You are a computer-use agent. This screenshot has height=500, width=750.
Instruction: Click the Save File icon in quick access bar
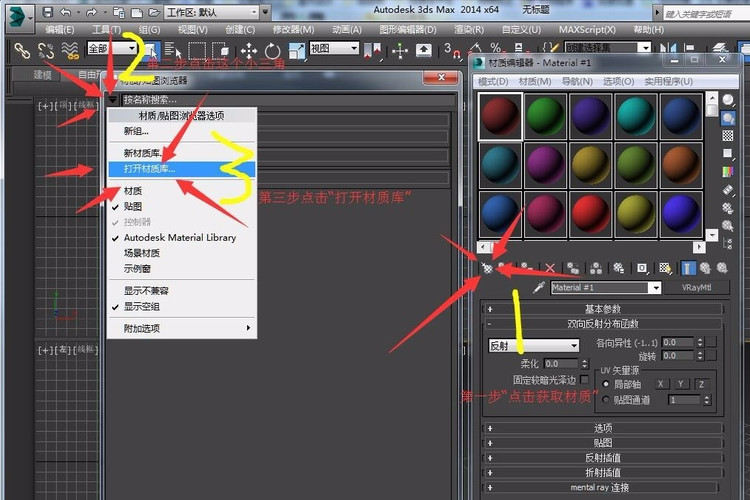coord(47,12)
